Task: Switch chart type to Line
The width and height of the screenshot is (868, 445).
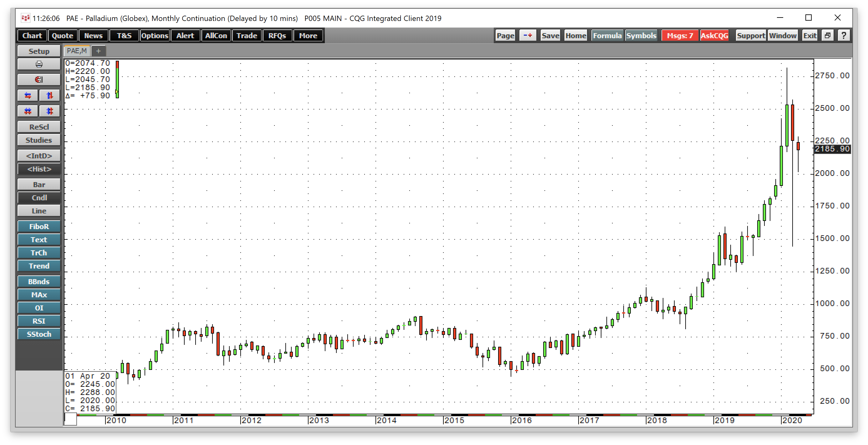Action: click(39, 211)
